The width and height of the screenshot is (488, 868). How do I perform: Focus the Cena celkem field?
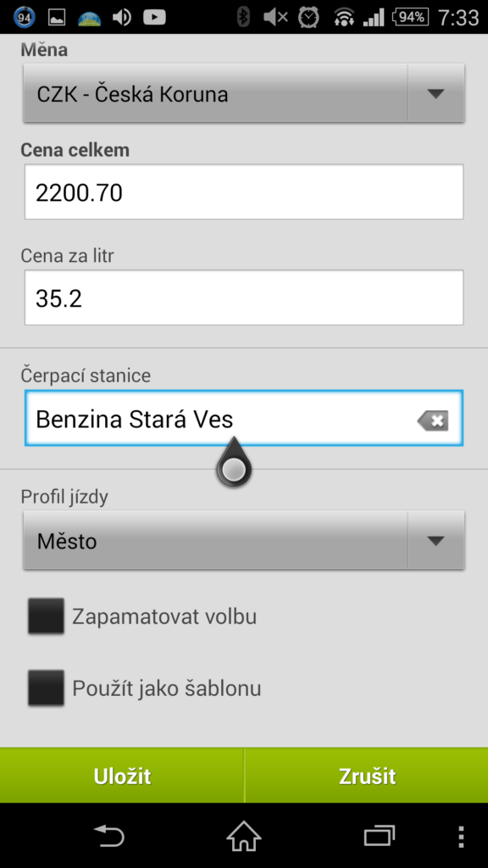(243, 192)
